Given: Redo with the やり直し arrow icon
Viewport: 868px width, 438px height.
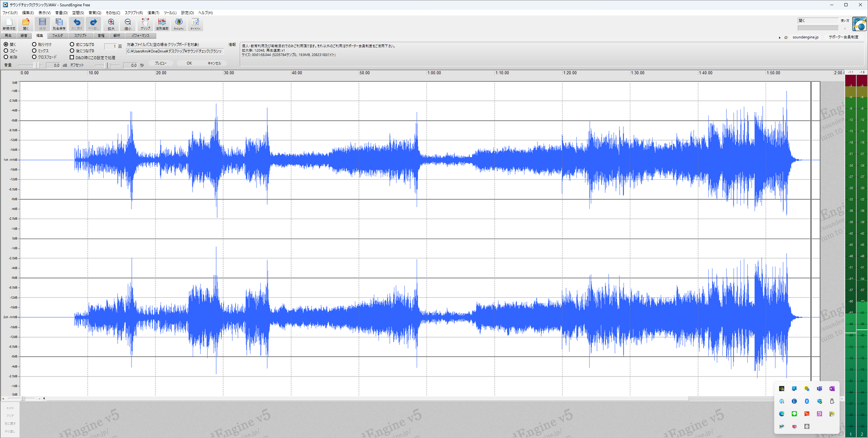Looking at the screenshot, I should [93, 24].
